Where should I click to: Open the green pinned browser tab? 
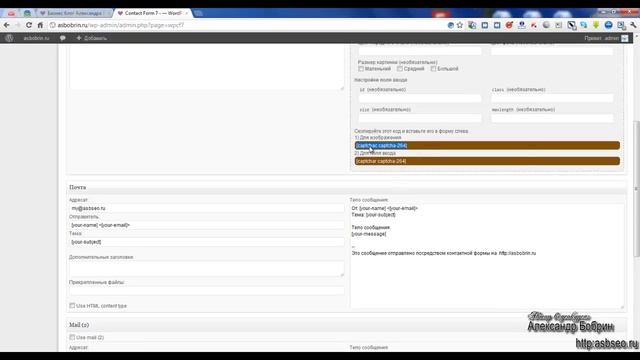click(27, 13)
